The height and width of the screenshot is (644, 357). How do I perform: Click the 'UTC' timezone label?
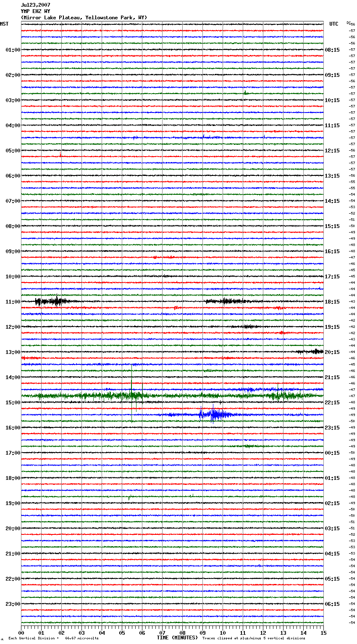(334, 24)
